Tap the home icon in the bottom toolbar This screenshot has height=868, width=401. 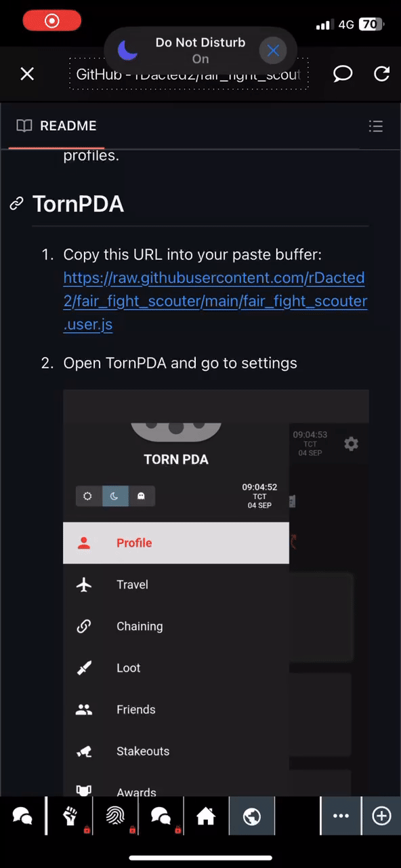tap(206, 816)
